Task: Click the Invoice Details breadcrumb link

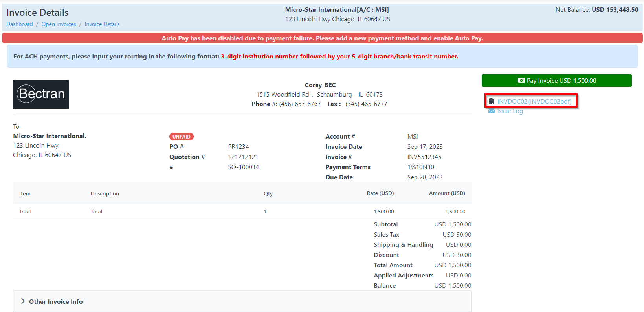Action: 102,24
